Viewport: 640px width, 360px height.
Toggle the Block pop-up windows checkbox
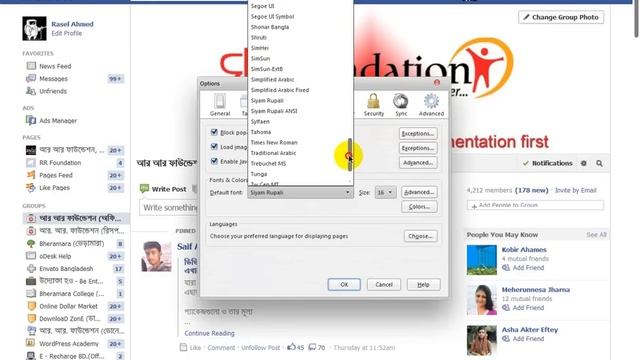(214, 132)
